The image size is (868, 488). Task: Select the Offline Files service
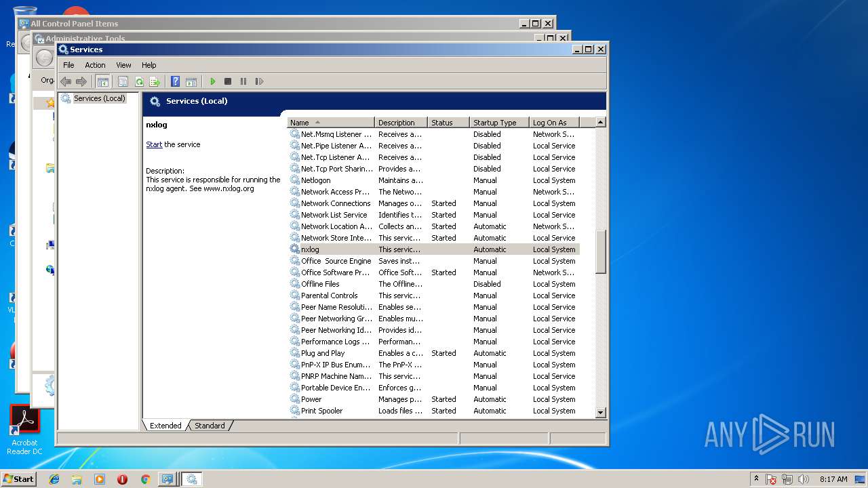[434, 284]
